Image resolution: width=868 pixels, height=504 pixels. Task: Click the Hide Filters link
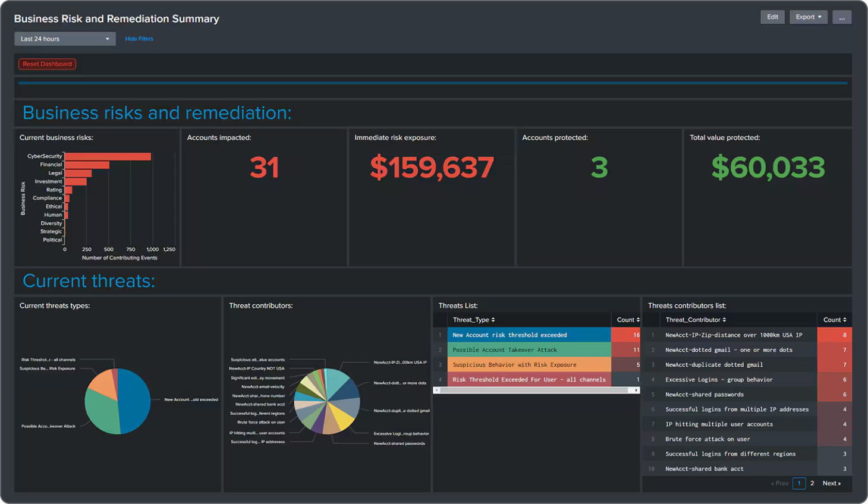click(139, 39)
